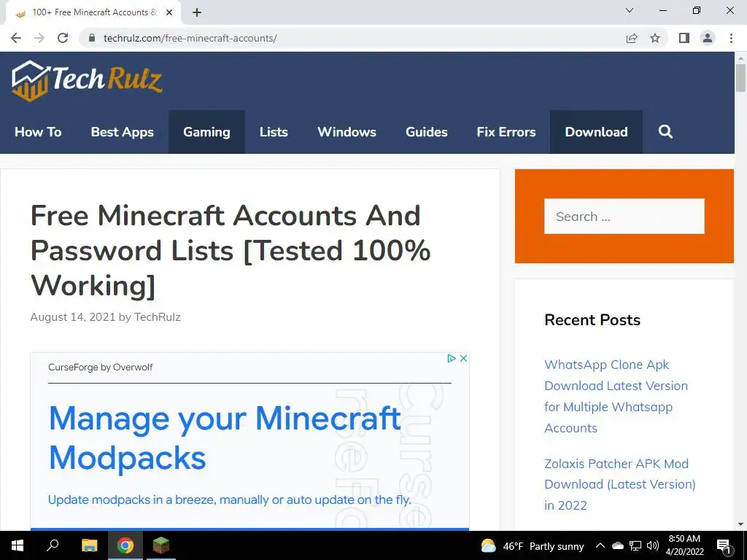Click the TechRulz logo
The image size is (747, 560).
coord(88,80)
